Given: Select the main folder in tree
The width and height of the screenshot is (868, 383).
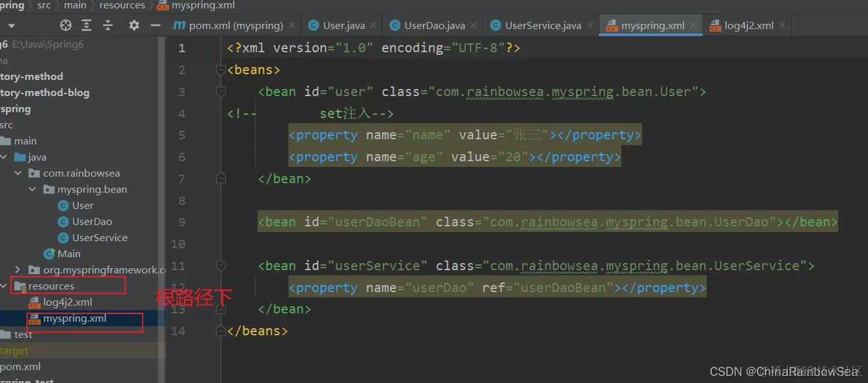Looking at the screenshot, I should click(x=25, y=141).
